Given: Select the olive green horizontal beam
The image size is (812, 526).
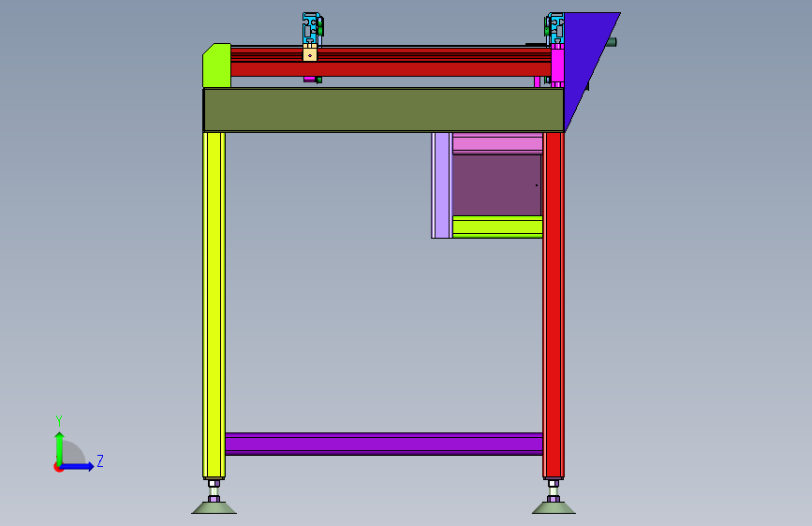Looking at the screenshot, I should (x=383, y=110).
